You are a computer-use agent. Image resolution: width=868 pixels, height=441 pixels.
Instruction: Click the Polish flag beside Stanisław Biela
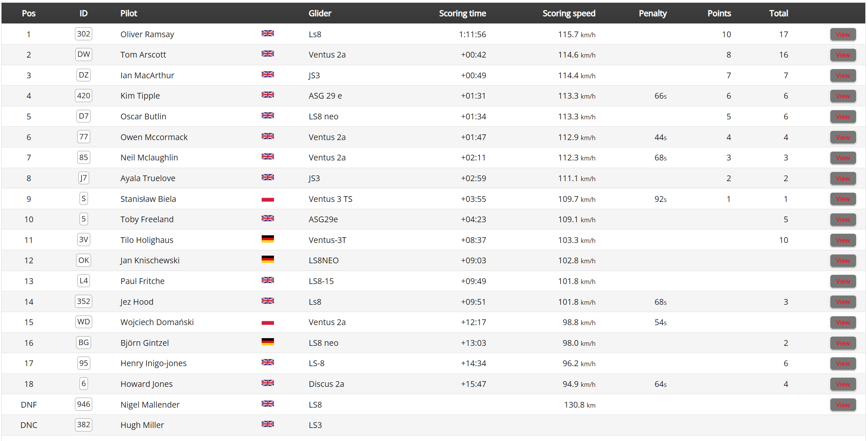(267, 199)
